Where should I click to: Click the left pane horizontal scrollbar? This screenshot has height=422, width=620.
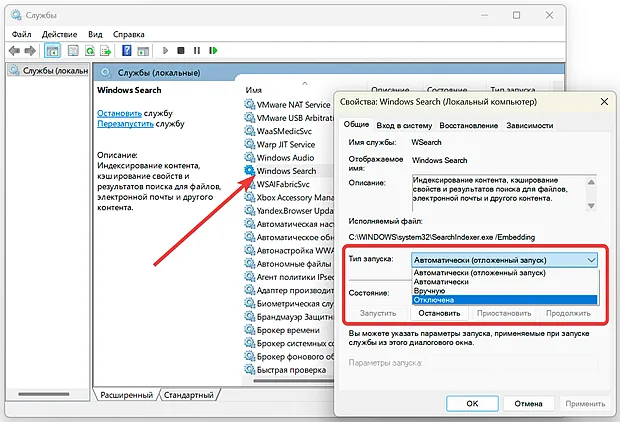pos(43,394)
